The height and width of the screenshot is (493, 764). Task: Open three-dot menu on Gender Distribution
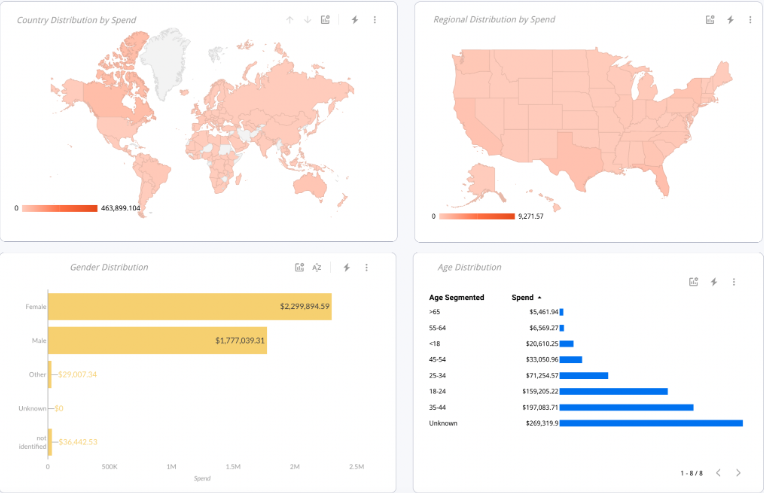[x=366, y=268]
